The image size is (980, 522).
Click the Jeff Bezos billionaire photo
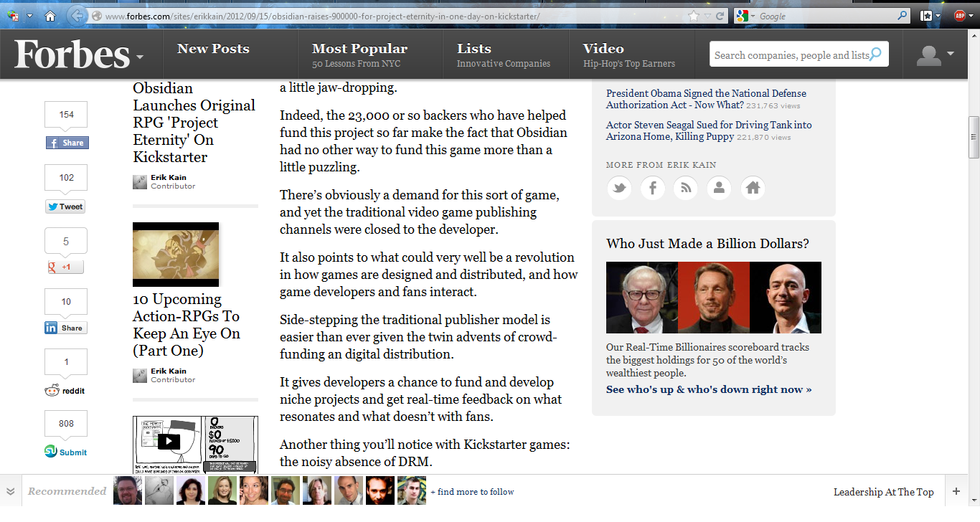[x=786, y=298]
